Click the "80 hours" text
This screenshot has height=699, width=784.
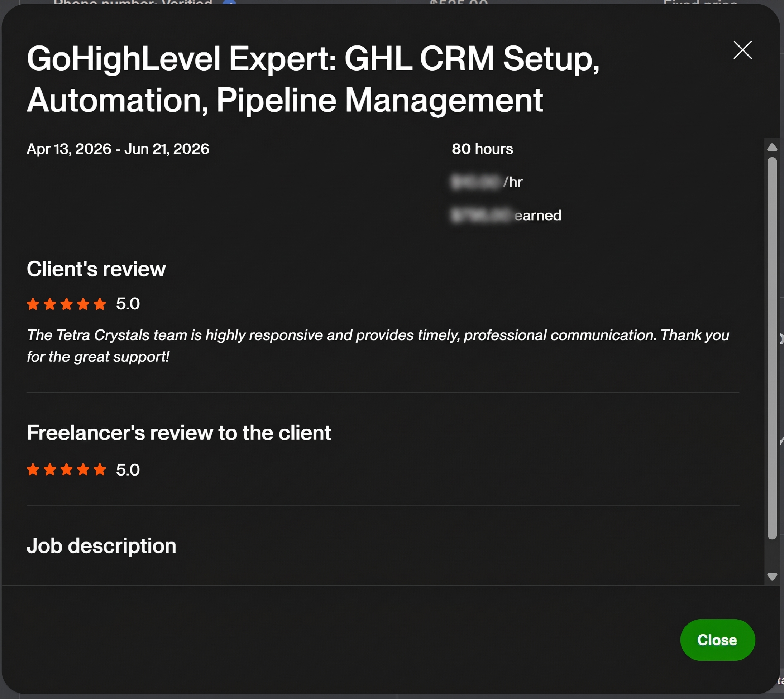coord(482,149)
